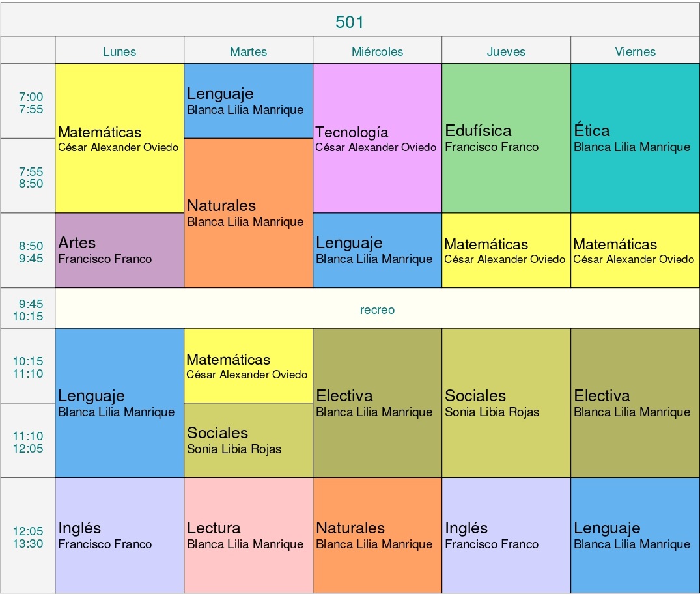This screenshot has height=594, width=700.
Task: Select the Miércoles column header
Action: (x=377, y=51)
